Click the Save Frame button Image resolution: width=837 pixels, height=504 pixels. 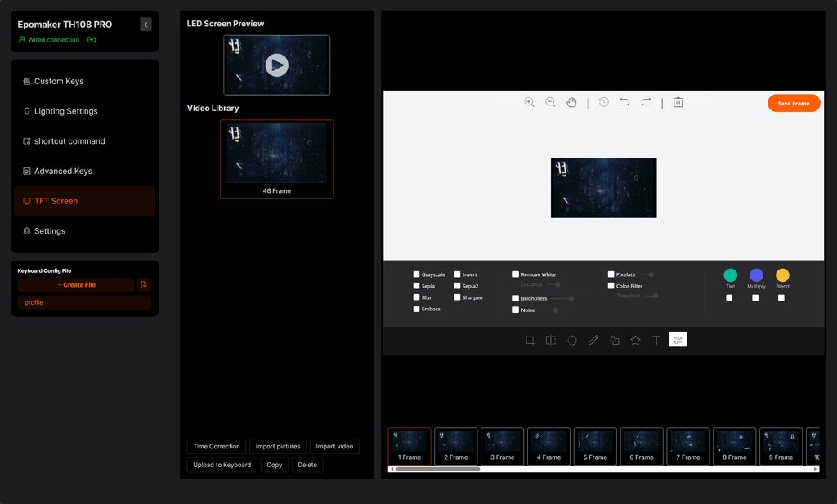coord(794,103)
